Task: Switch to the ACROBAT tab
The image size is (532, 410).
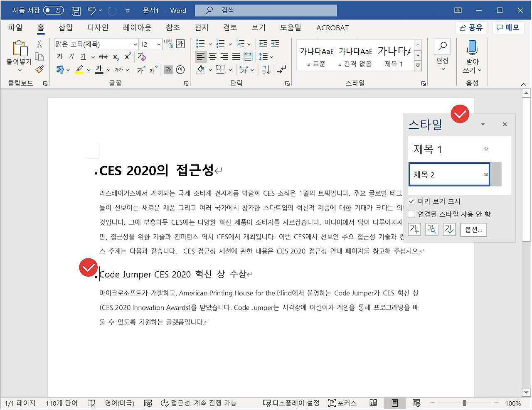Action: (x=332, y=28)
